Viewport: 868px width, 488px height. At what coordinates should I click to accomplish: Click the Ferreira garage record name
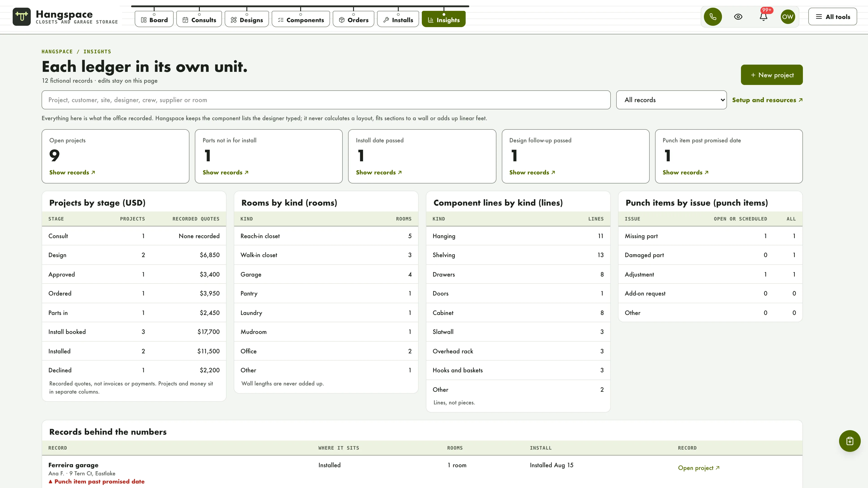tap(73, 465)
